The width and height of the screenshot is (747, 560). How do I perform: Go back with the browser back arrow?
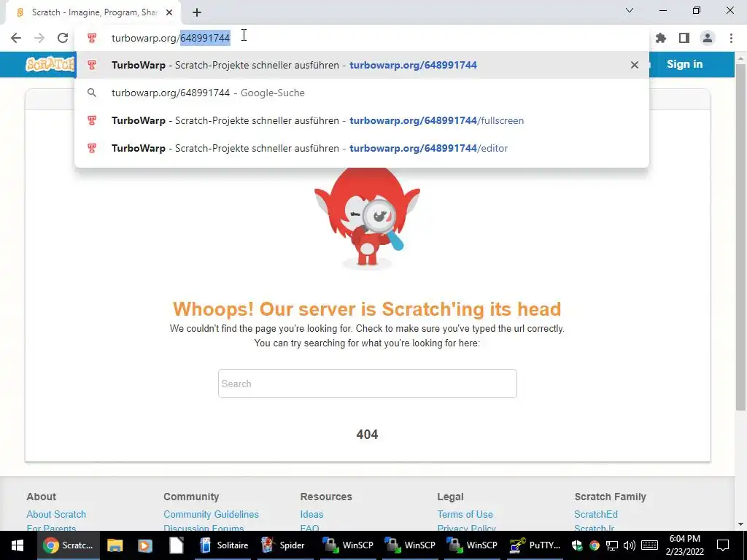coord(16,38)
